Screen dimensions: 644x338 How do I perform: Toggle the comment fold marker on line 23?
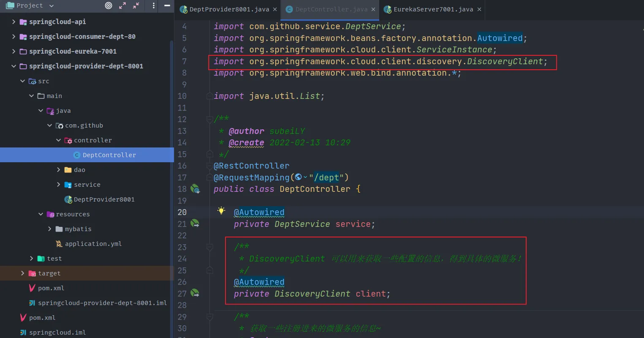tap(209, 247)
